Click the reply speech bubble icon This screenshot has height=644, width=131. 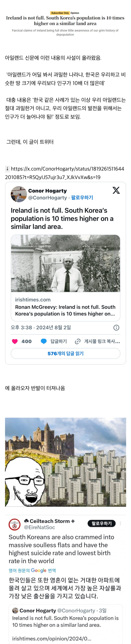(x=44, y=342)
